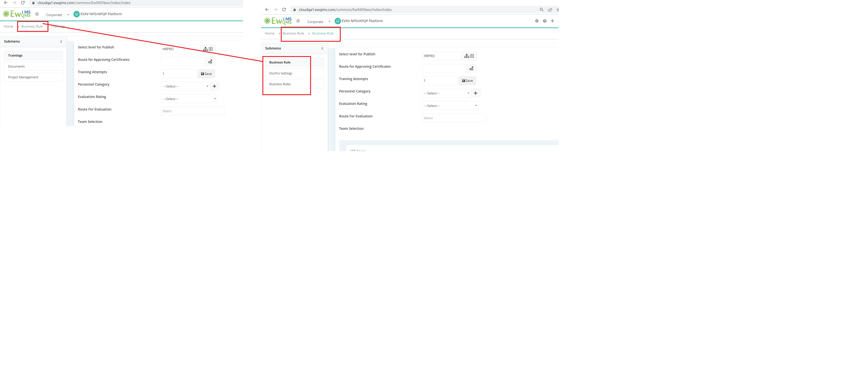Image resolution: width=868 pixels, height=389 pixels.
Task: Click certificates route input, right screenshot
Action: pos(444,68)
